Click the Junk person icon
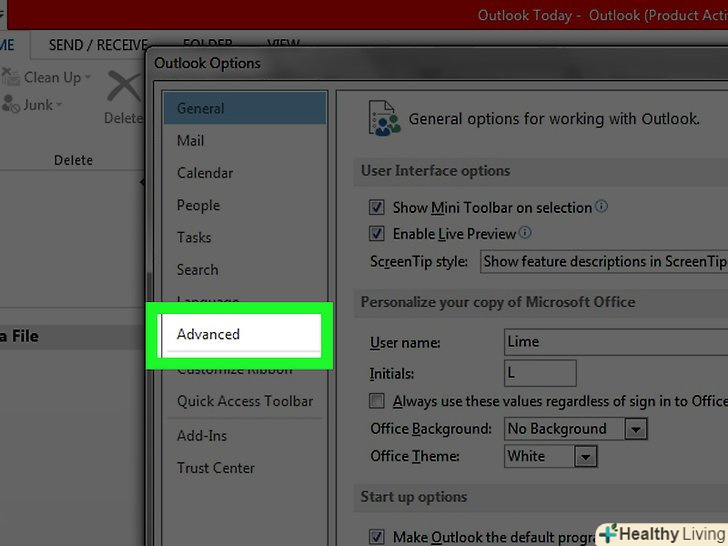Screen dimensions: 728x546 click(10, 104)
